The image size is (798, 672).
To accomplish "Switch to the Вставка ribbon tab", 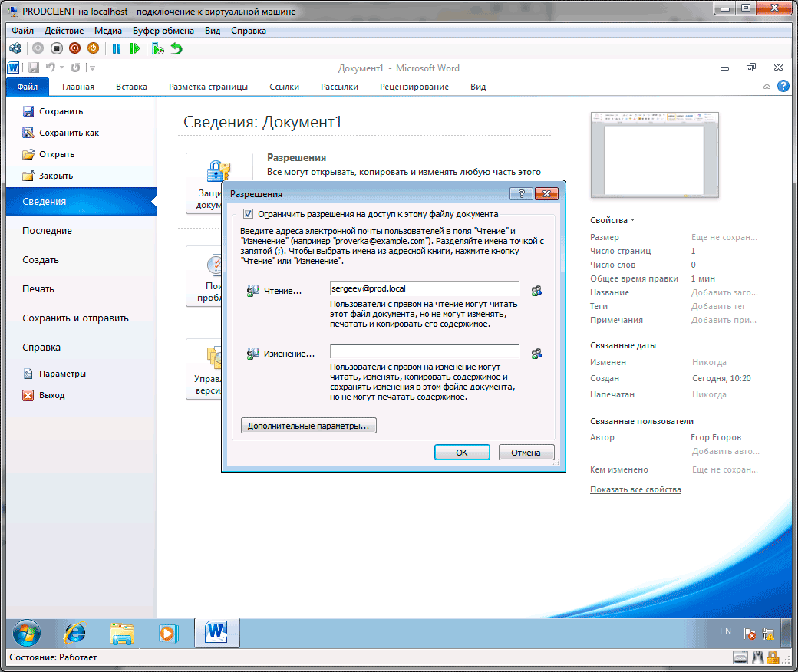I will pos(131,87).
